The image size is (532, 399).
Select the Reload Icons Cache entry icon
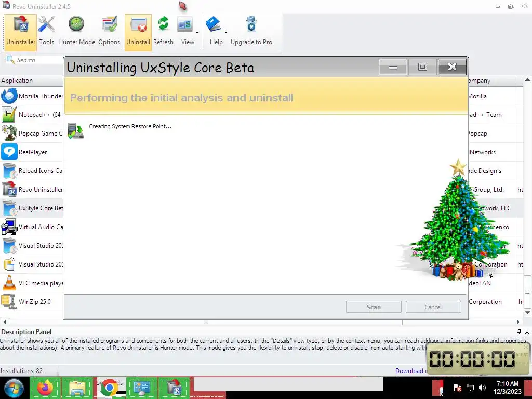(9, 170)
